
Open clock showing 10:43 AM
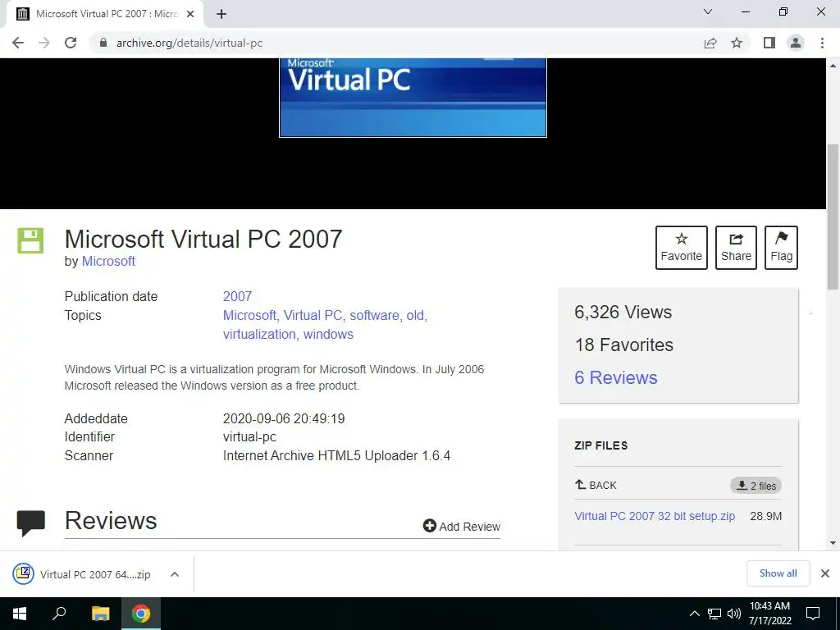(x=769, y=614)
